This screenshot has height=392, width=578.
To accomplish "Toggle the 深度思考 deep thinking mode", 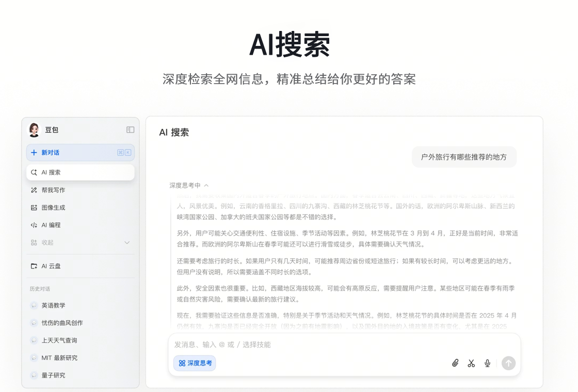I will click(x=195, y=363).
